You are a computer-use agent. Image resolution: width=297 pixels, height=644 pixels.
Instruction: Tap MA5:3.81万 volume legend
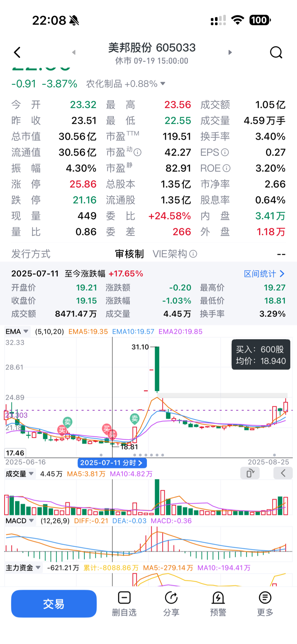coord(86,474)
